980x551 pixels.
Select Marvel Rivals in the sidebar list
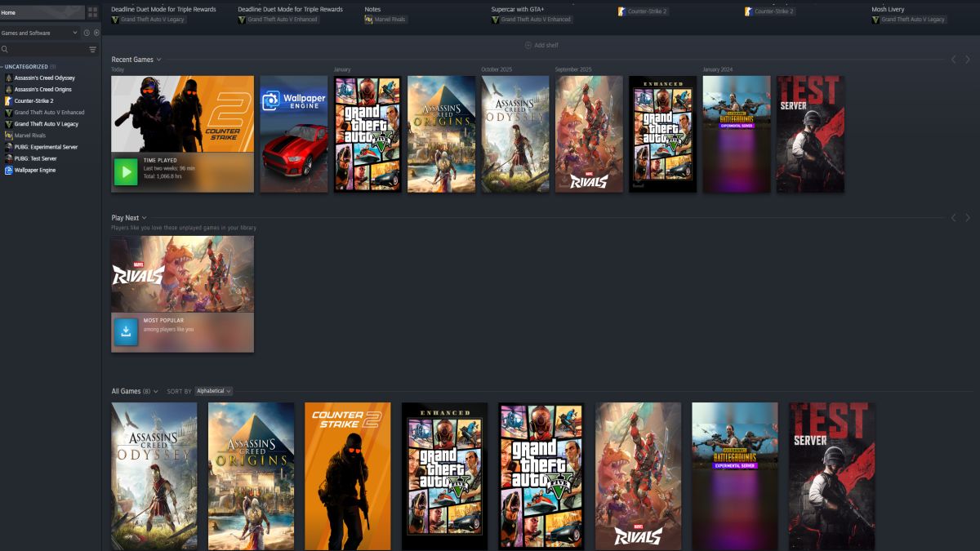pyautogui.click(x=29, y=136)
